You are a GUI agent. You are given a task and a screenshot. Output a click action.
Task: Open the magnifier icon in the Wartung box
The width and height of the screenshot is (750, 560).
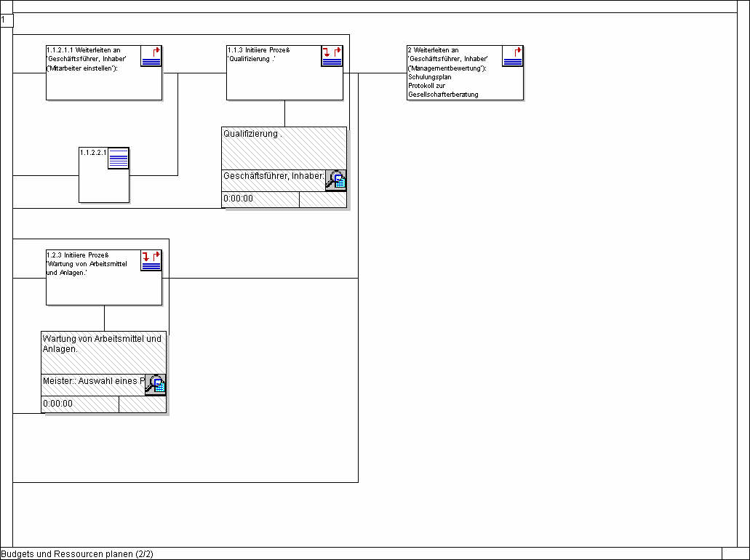(x=155, y=385)
